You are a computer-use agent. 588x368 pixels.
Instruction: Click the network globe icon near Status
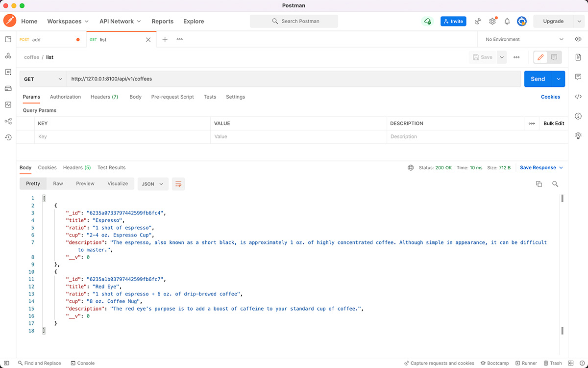(411, 168)
